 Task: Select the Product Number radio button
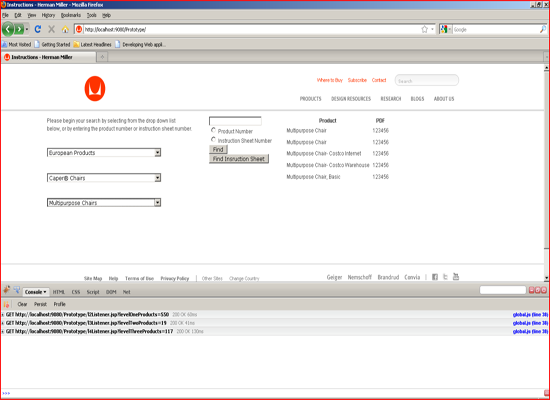point(213,130)
